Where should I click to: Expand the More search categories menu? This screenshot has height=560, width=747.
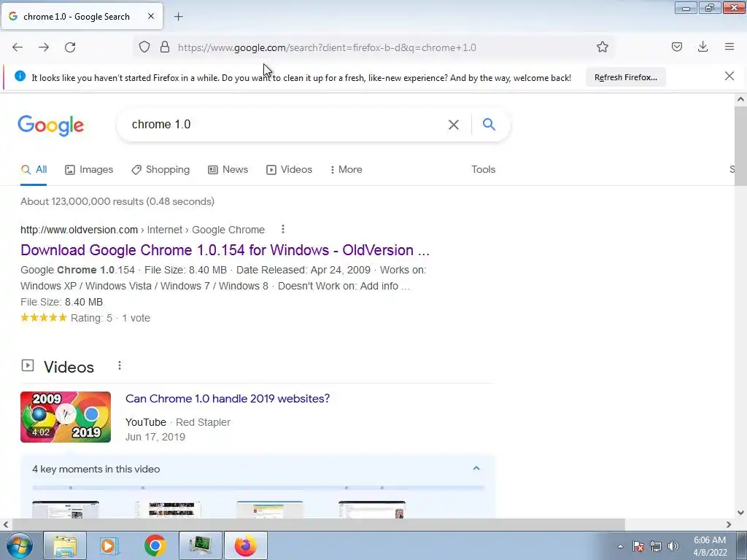(x=346, y=169)
